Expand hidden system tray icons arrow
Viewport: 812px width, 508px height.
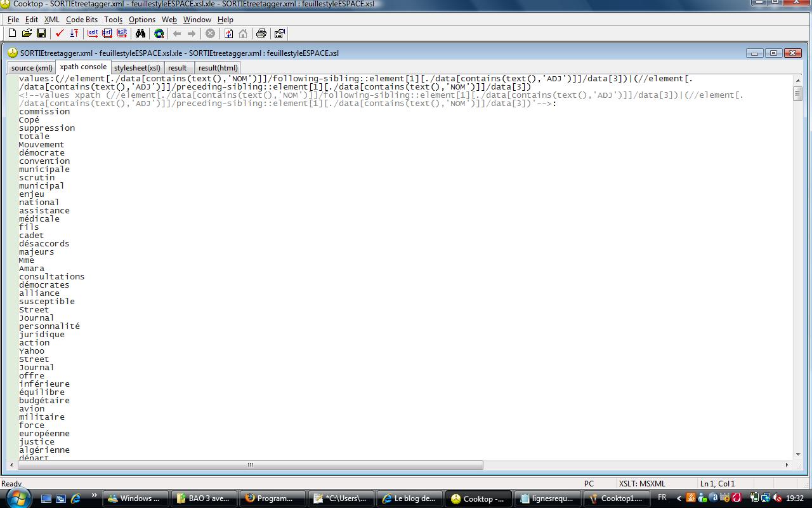(x=679, y=498)
